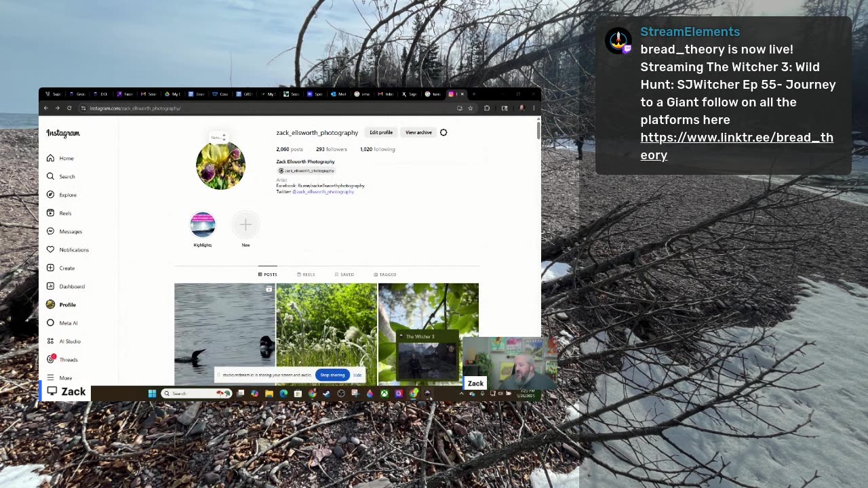868x488 pixels.
Task: Open the Twitter handle link in bio
Action: click(323, 192)
